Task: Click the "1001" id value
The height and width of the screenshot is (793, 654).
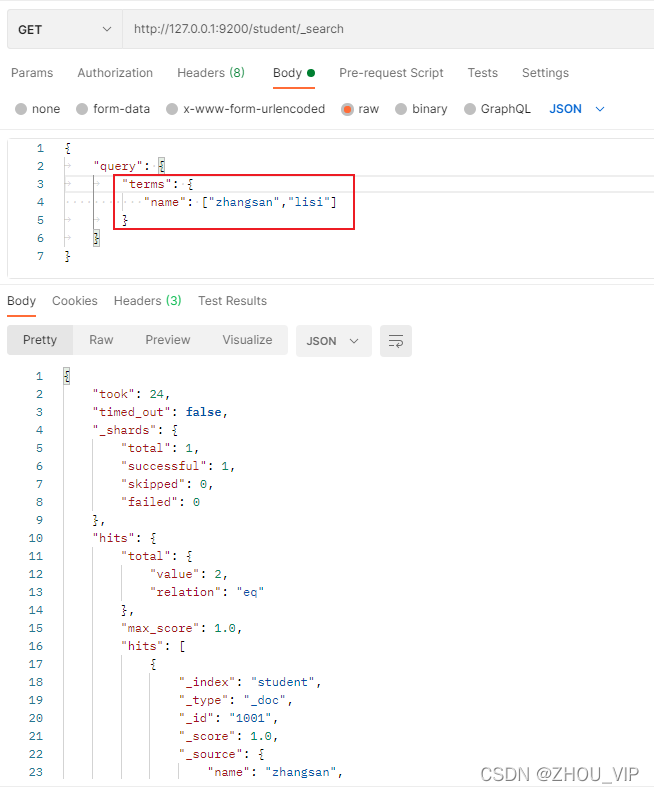Action: coord(250,718)
